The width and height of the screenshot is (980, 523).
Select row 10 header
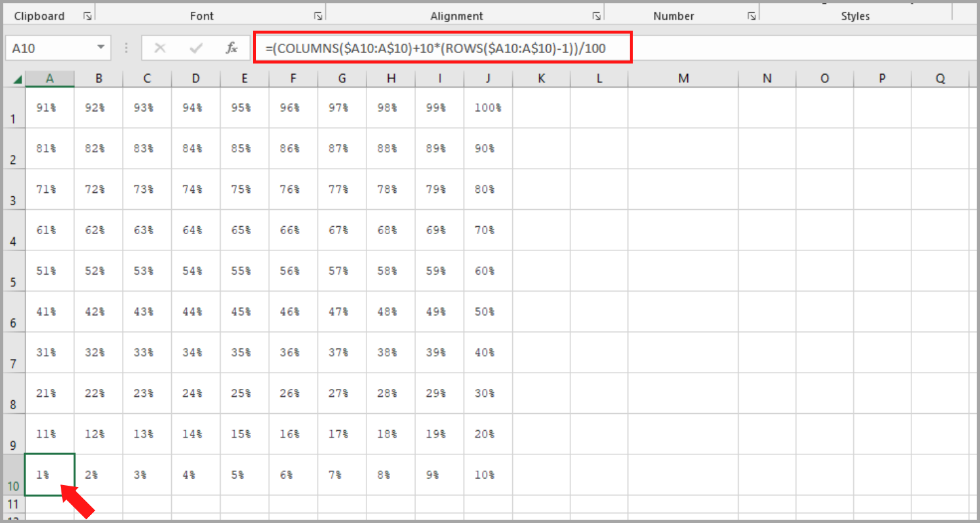coord(13,475)
